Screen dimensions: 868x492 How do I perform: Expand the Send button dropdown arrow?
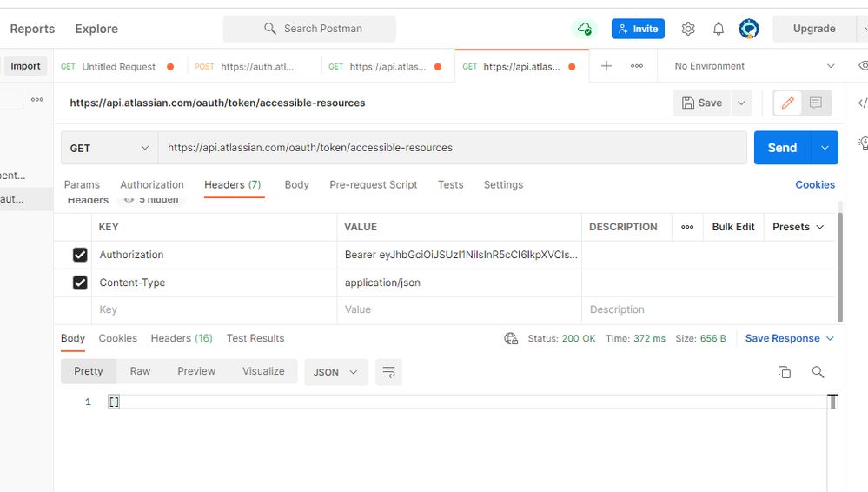click(x=825, y=148)
